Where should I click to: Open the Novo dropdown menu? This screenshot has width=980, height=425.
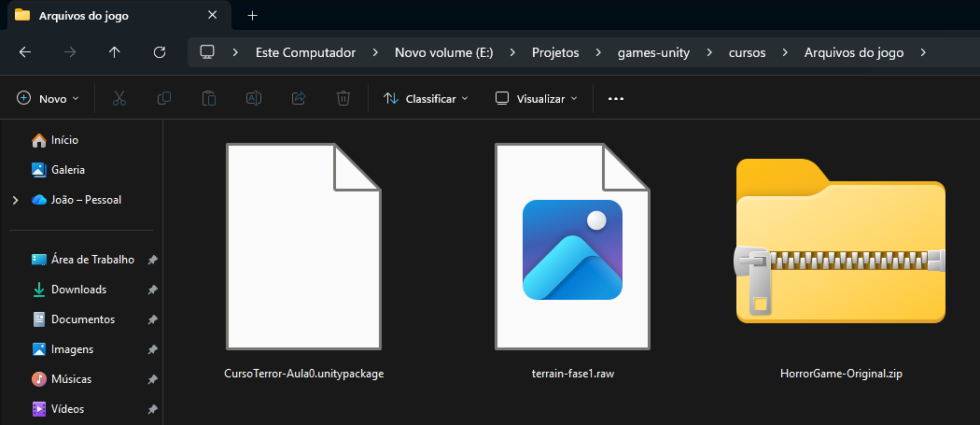pyautogui.click(x=49, y=98)
